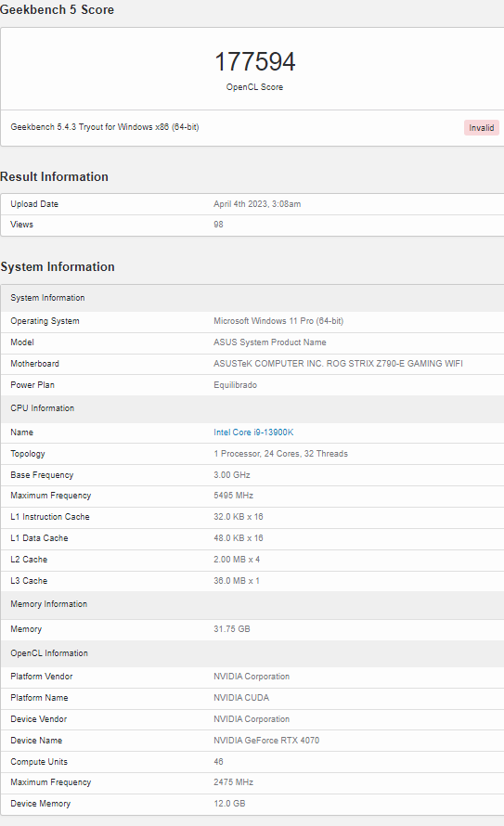This screenshot has width=504, height=826.
Task: Click the Power Plan row label
Action: pyautogui.click(x=32, y=385)
